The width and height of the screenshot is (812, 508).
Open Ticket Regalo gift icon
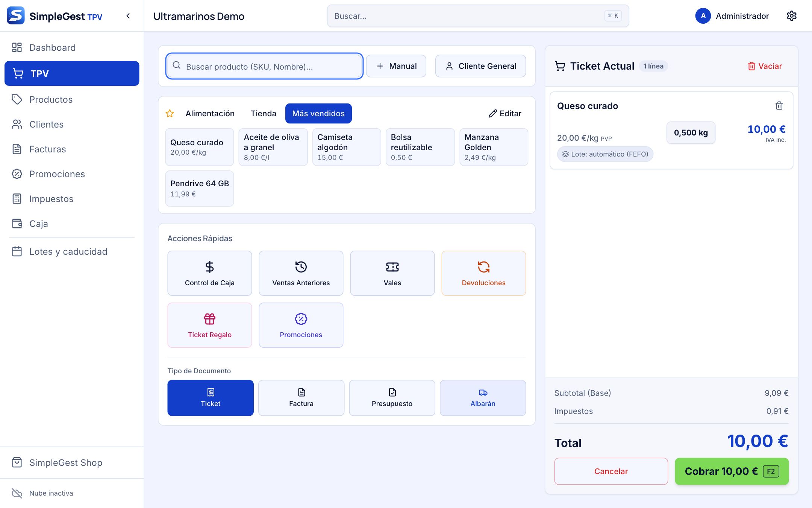tap(210, 325)
